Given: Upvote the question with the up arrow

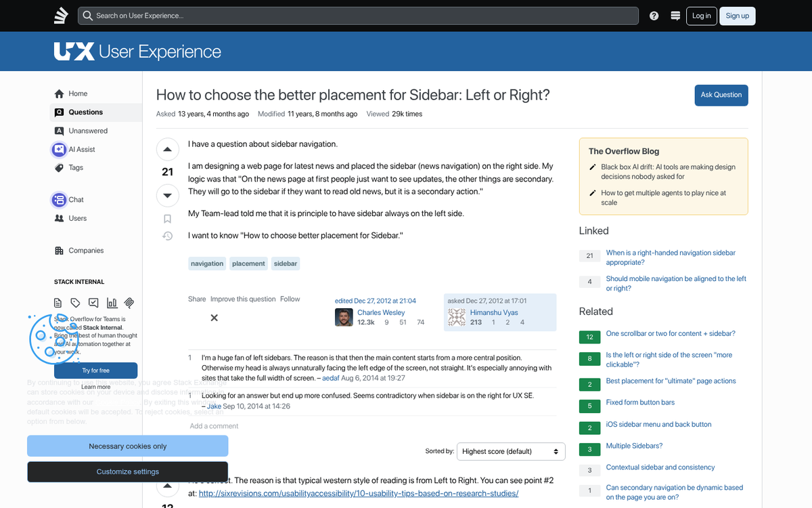Looking at the screenshot, I should (167, 148).
